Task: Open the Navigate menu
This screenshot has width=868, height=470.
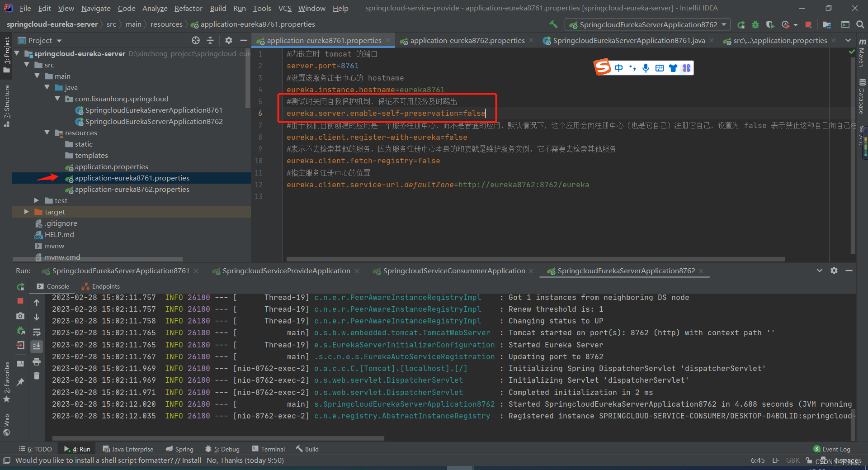Action: click(96, 8)
